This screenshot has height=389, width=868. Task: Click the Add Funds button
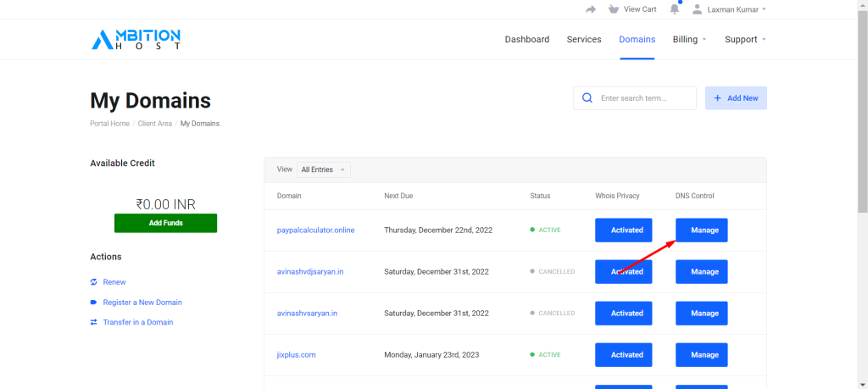[x=165, y=223]
